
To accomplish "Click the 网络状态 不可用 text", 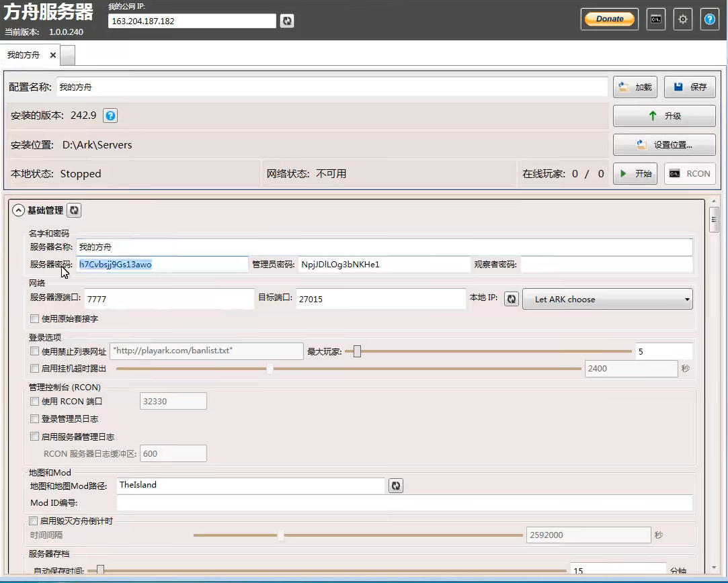I will 331,174.
